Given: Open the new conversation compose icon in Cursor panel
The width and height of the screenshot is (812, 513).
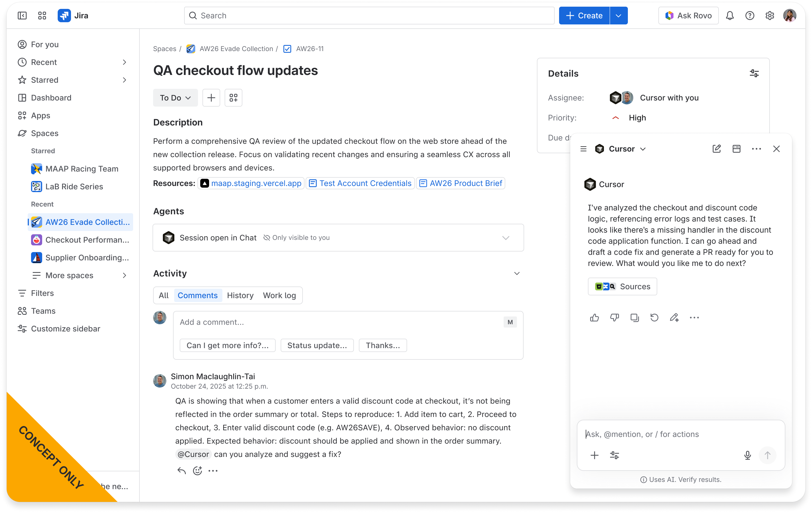Looking at the screenshot, I should point(717,149).
